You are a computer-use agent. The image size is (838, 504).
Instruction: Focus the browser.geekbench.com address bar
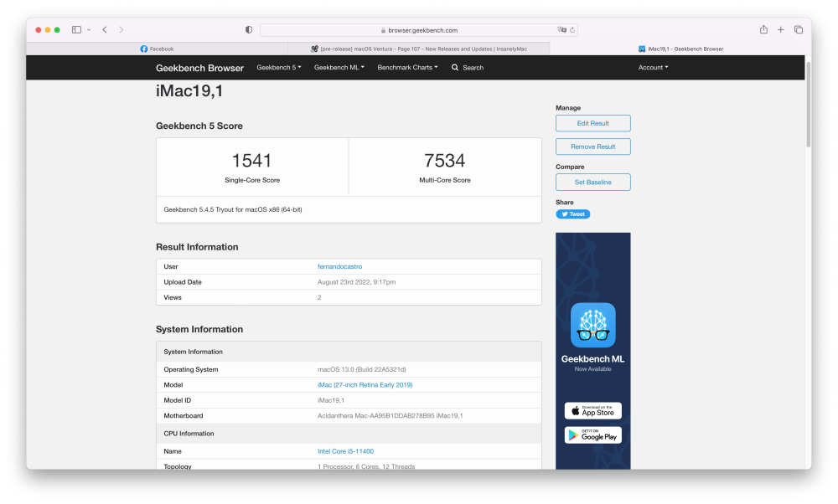(x=419, y=30)
